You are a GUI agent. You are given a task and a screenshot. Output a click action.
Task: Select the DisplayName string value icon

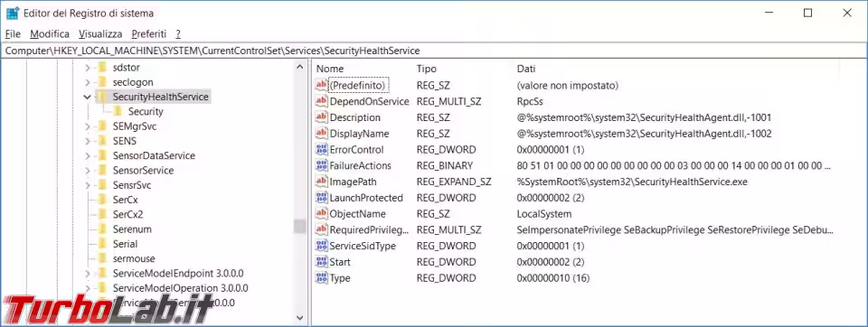[322, 134]
